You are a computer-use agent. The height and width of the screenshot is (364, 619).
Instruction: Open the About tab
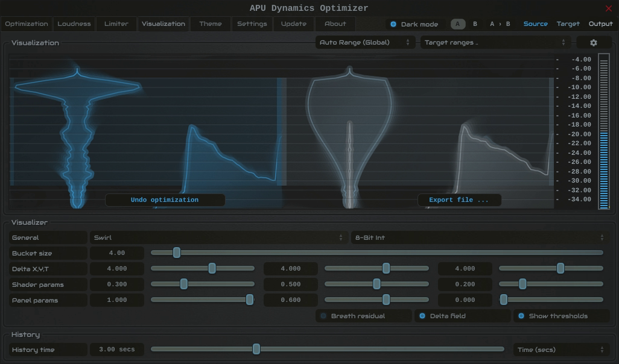pyautogui.click(x=335, y=24)
